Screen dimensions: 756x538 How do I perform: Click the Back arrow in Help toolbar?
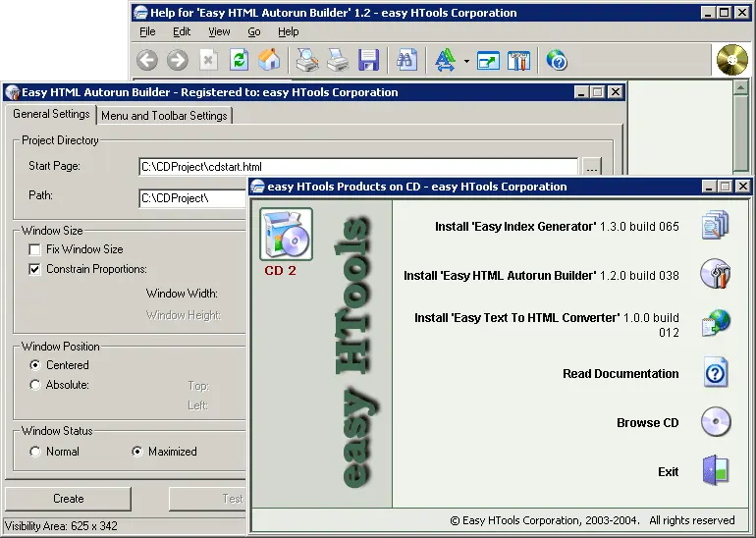146,61
